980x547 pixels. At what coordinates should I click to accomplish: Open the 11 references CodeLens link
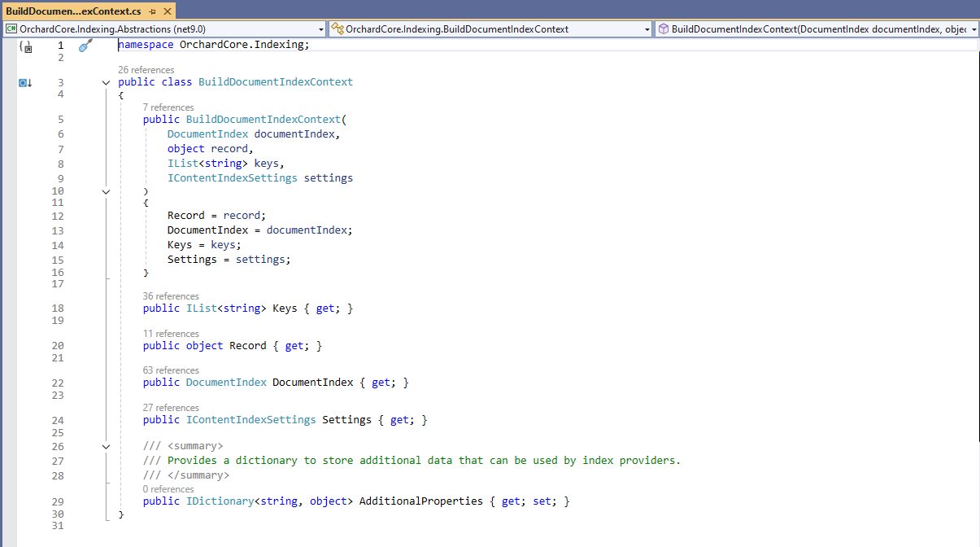tap(171, 334)
